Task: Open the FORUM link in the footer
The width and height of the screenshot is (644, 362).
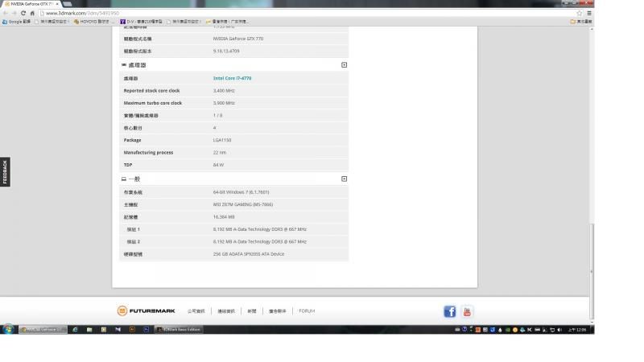Action: pyautogui.click(x=307, y=311)
